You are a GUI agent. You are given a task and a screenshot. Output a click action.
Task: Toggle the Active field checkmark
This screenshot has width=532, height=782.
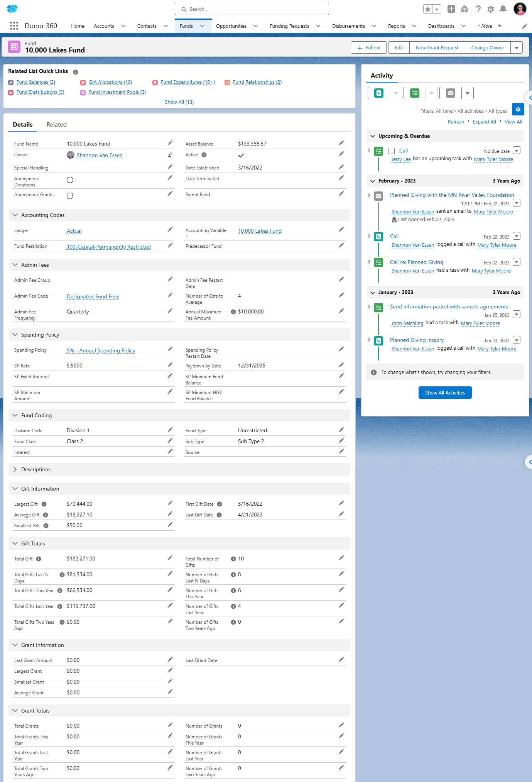pyautogui.click(x=241, y=156)
